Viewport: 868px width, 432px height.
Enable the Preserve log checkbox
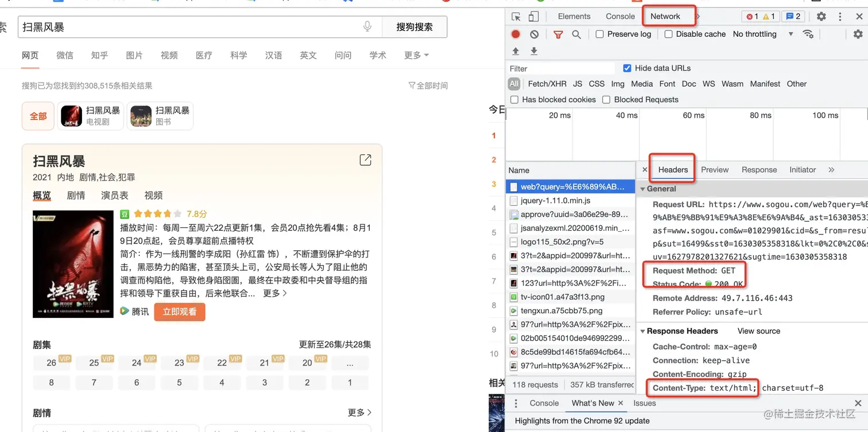coord(599,34)
